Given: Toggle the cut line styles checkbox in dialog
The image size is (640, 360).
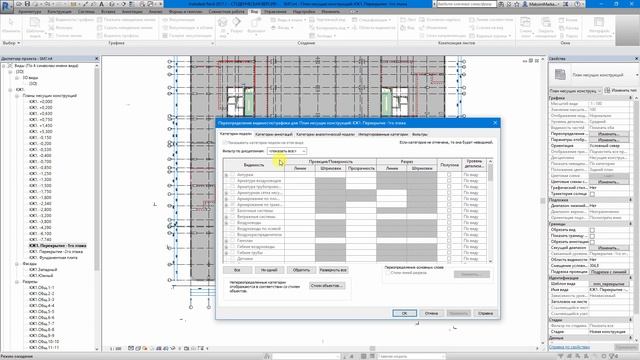Looking at the screenshot, I should pos(388,273).
